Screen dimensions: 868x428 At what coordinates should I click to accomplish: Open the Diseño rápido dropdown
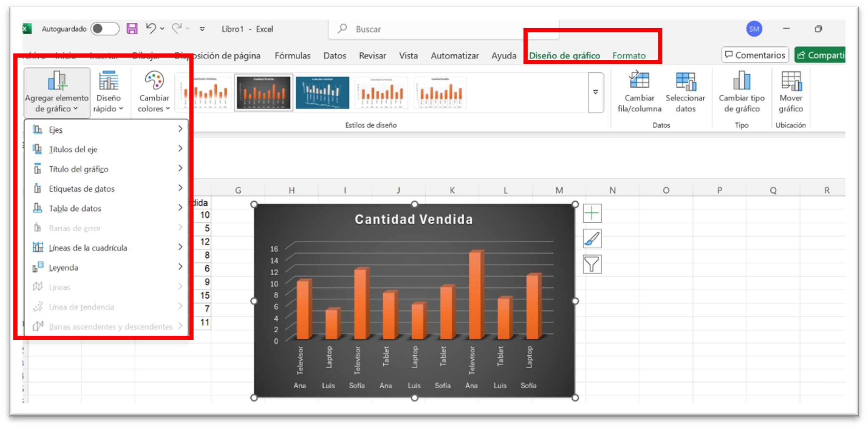pyautogui.click(x=108, y=92)
